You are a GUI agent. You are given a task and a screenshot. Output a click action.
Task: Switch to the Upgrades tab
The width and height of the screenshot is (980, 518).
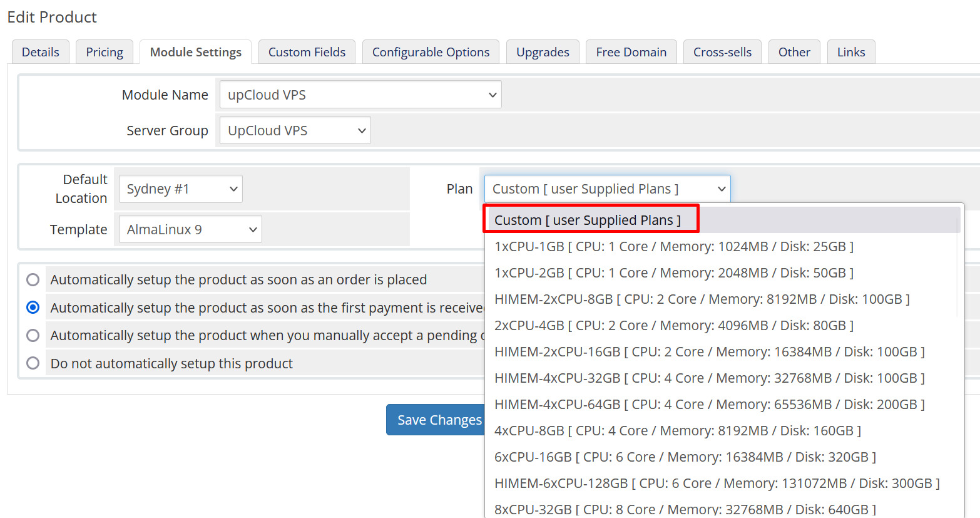coord(542,52)
